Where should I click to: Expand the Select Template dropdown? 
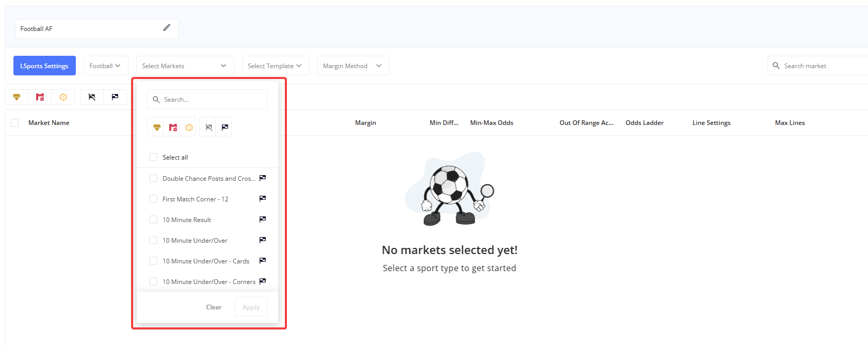coord(275,66)
